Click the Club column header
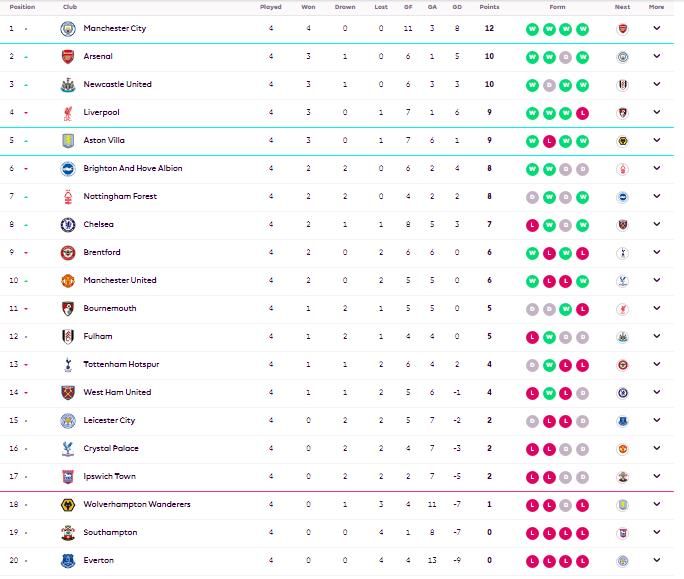The height and width of the screenshot is (579, 684). click(69, 7)
